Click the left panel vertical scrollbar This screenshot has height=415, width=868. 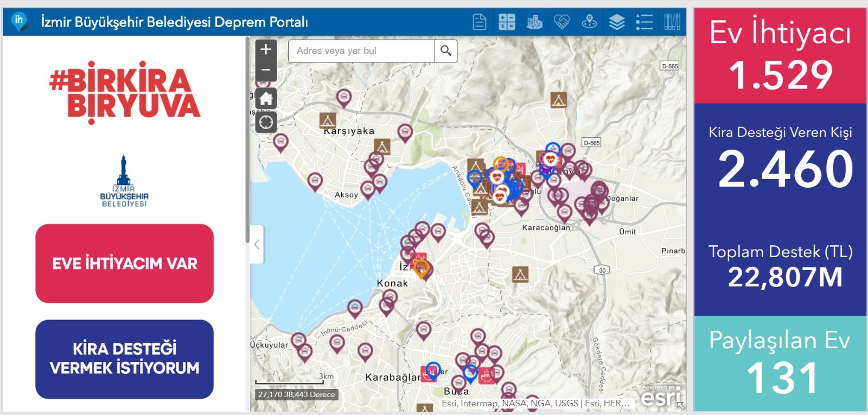click(x=247, y=140)
